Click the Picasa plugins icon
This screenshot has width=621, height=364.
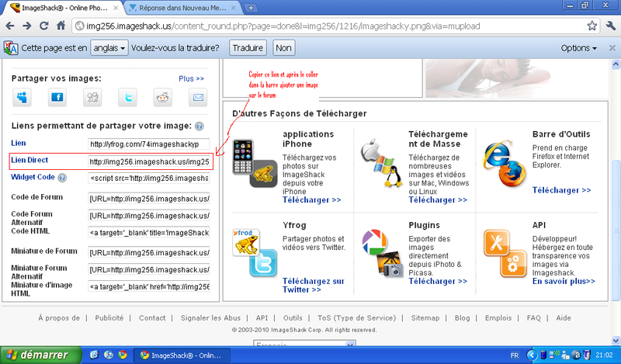point(382,252)
